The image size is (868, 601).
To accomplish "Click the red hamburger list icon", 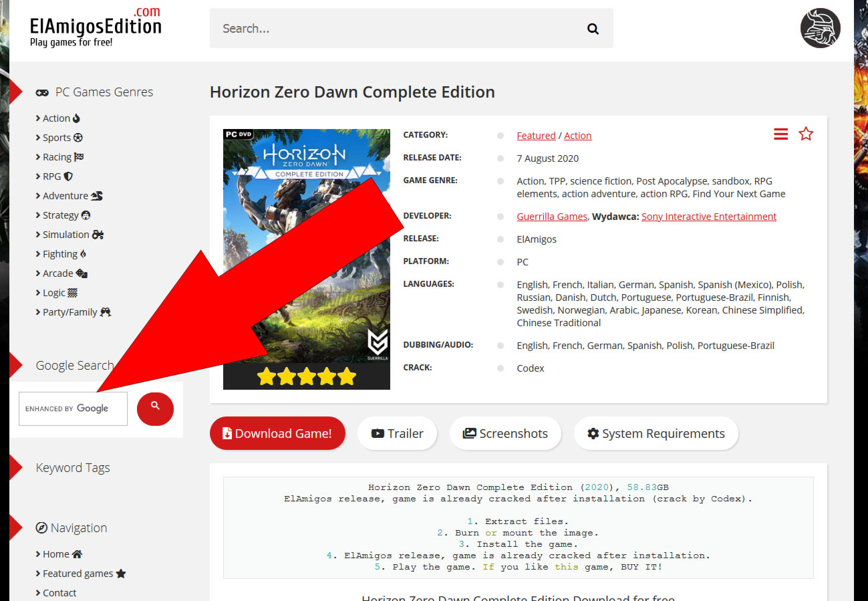I will click(x=780, y=134).
